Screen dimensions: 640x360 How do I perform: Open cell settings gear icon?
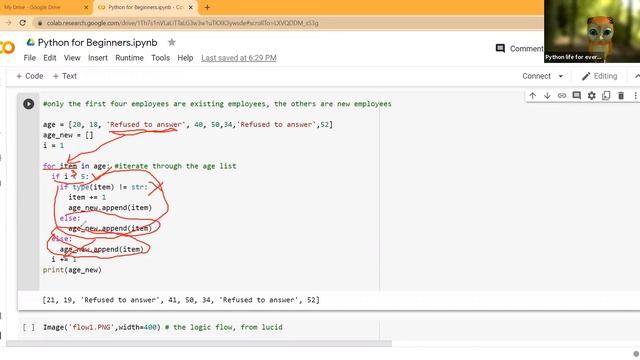[x=591, y=96]
